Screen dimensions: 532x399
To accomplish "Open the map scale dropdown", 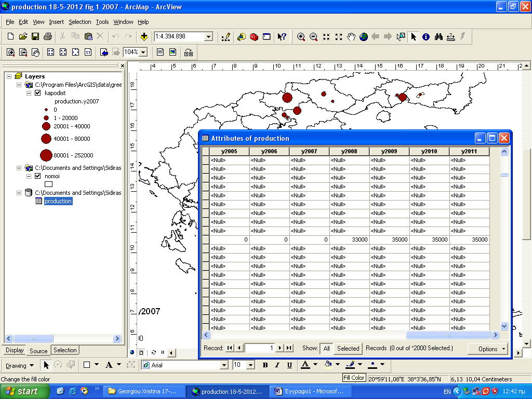I will (x=209, y=37).
